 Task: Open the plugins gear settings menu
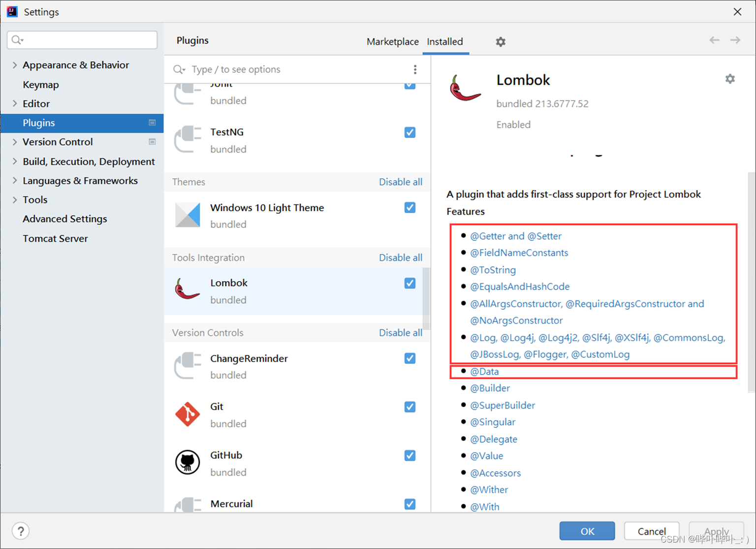tap(501, 42)
